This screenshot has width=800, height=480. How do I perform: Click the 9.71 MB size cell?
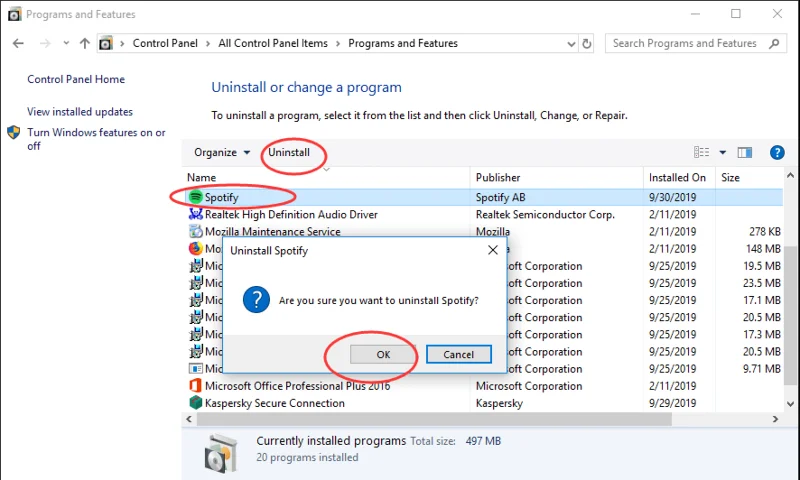point(762,369)
